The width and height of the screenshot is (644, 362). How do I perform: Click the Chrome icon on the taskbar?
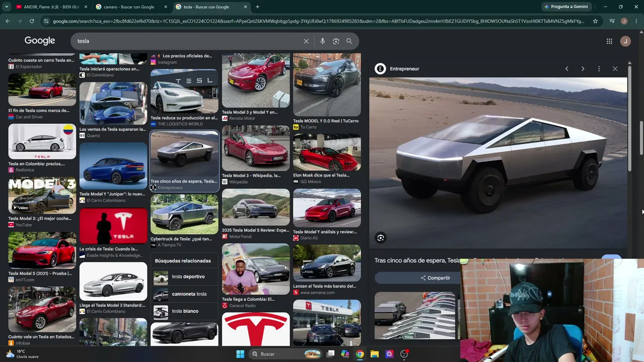pyautogui.click(x=360, y=354)
